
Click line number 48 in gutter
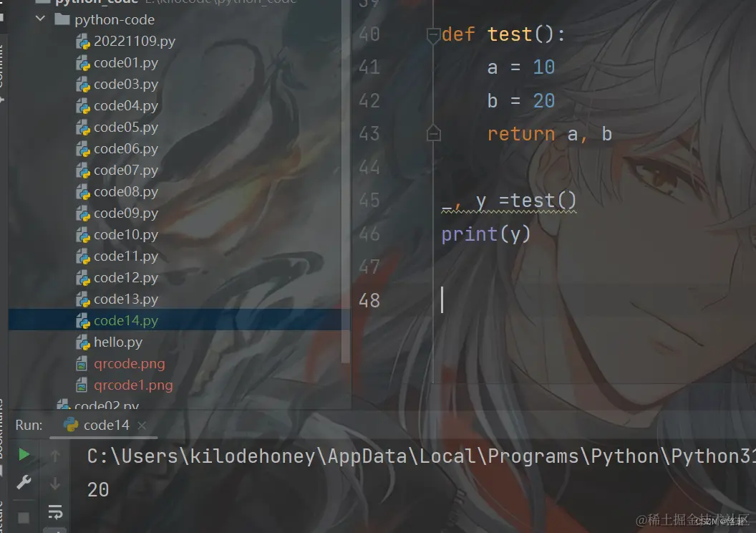369,300
